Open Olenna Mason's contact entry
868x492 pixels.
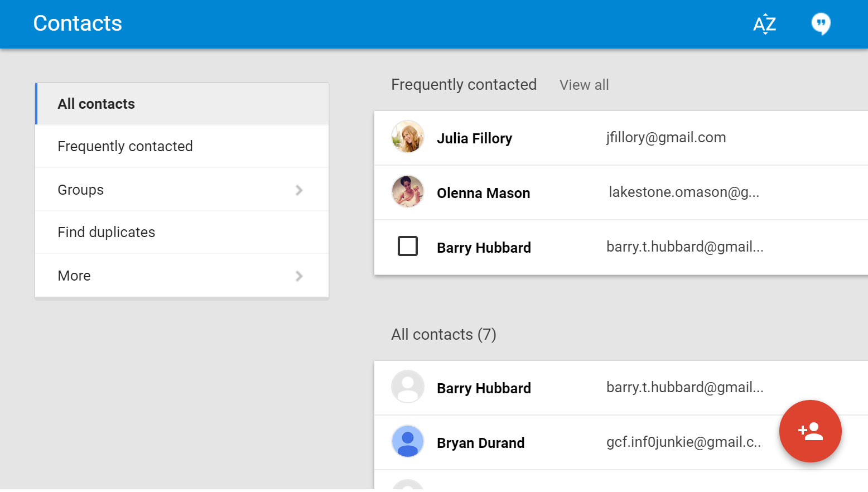point(483,192)
